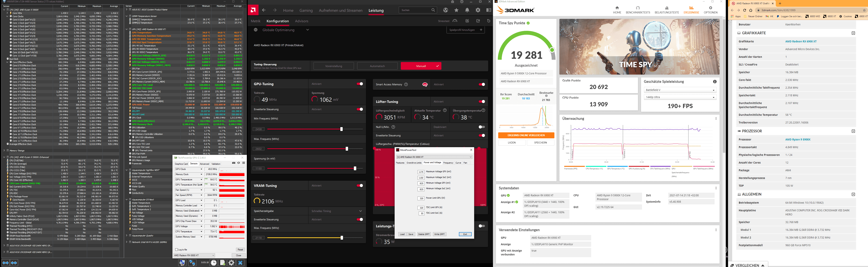
Task: Click the VRAM Max. Frequenz slider handle
Action: (342, 238)
